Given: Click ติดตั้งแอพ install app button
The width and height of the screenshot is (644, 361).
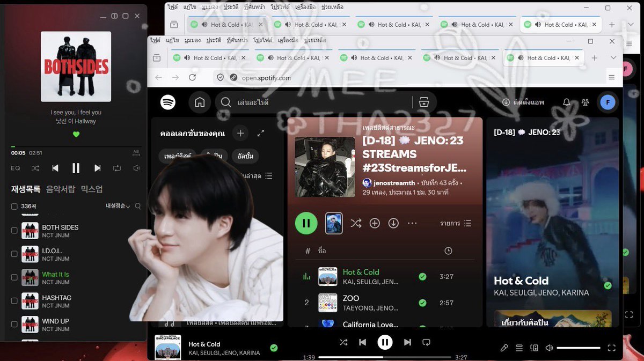Looking at the screenshot, I should click(523, 102).
